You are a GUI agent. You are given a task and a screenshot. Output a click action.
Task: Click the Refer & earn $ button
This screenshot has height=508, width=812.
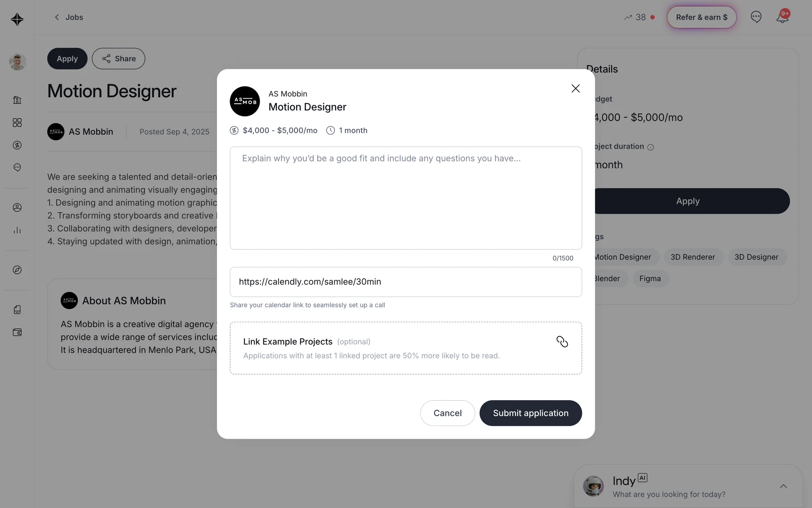(702, 17)
